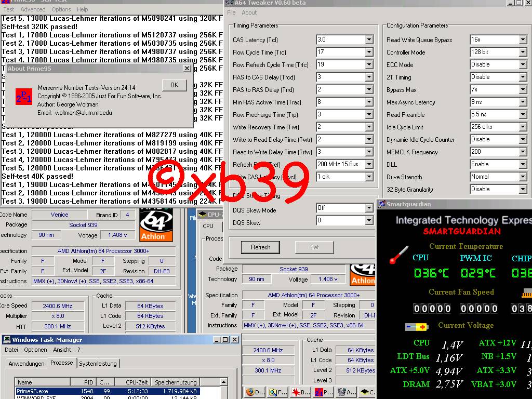The image size is (532, 399).
Task: Switch to the Systemleistung tab
Action: click(x=98, y=363)
